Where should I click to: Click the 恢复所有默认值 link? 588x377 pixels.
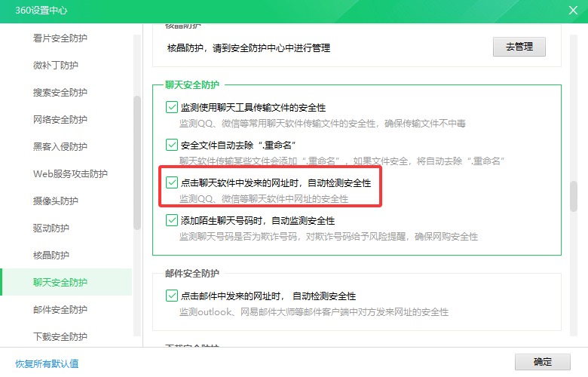(x=47, y=363)
